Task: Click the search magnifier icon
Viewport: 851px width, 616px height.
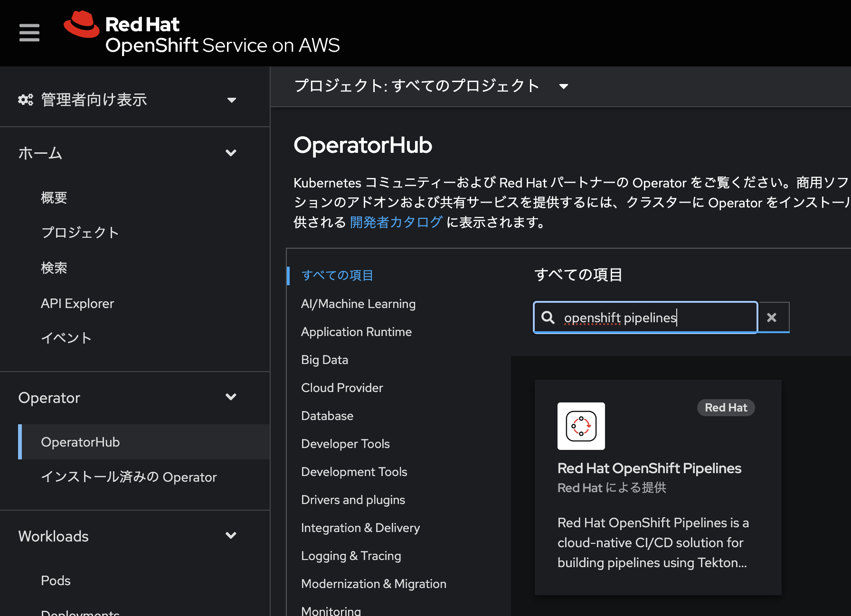Action: click(548, 317)
